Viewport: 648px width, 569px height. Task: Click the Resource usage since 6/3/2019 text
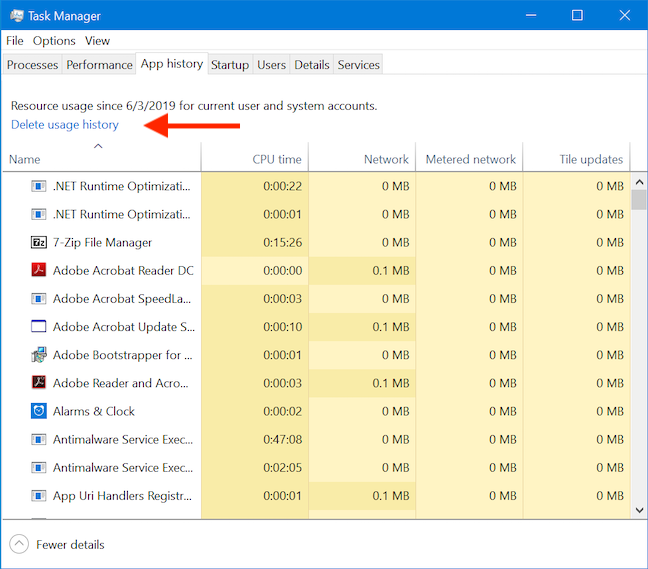[194, 106]
